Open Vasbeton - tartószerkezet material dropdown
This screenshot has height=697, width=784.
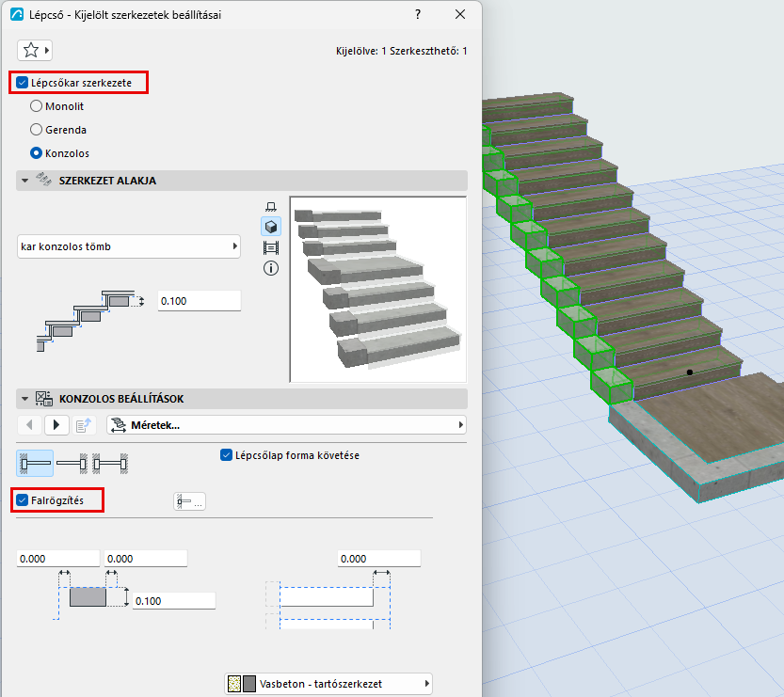[x=328, y=684]
